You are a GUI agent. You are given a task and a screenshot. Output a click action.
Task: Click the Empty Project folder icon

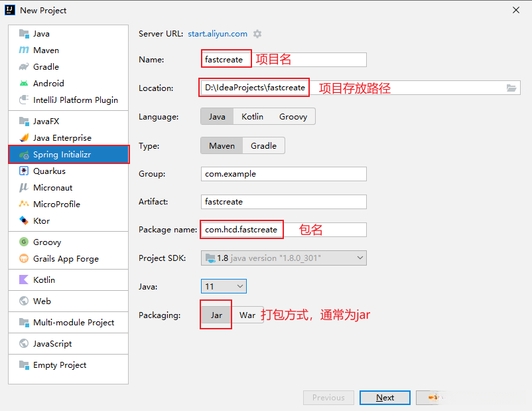click(24, 365)
